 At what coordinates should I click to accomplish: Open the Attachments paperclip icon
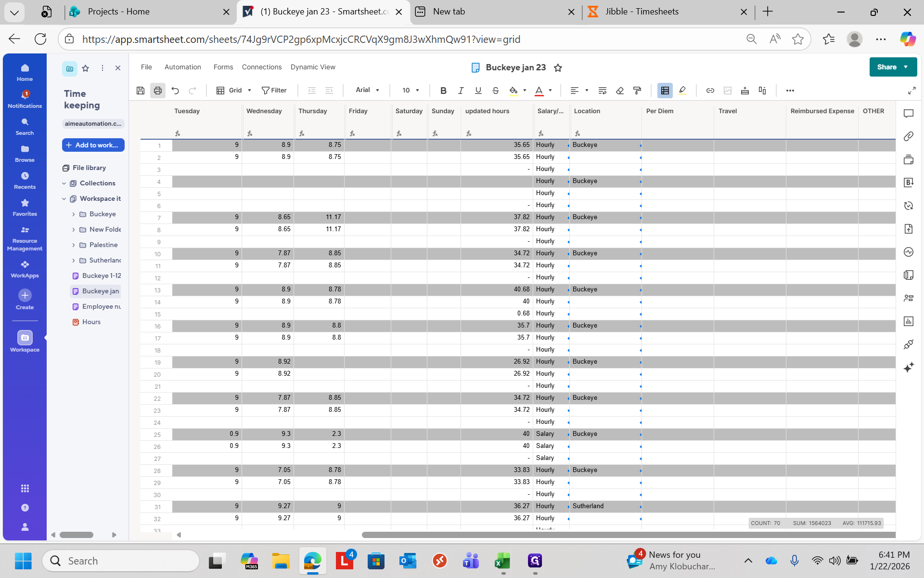point(909,137)
